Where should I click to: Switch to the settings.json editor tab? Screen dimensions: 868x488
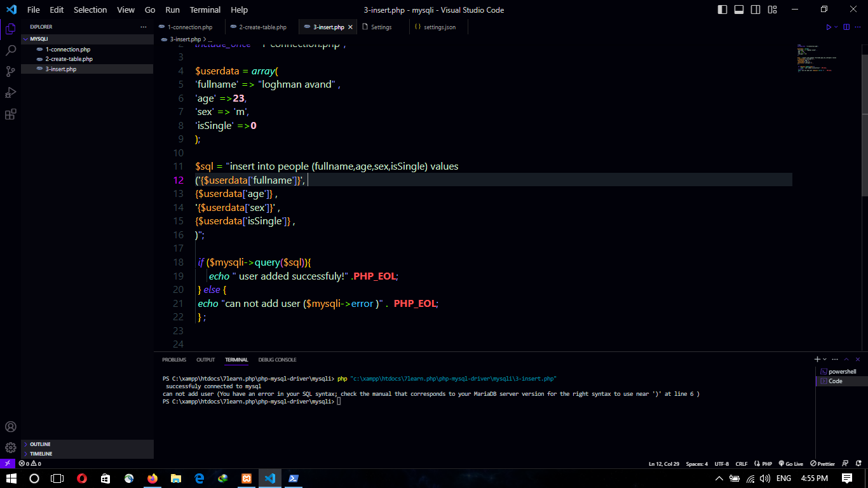[440, 27]
